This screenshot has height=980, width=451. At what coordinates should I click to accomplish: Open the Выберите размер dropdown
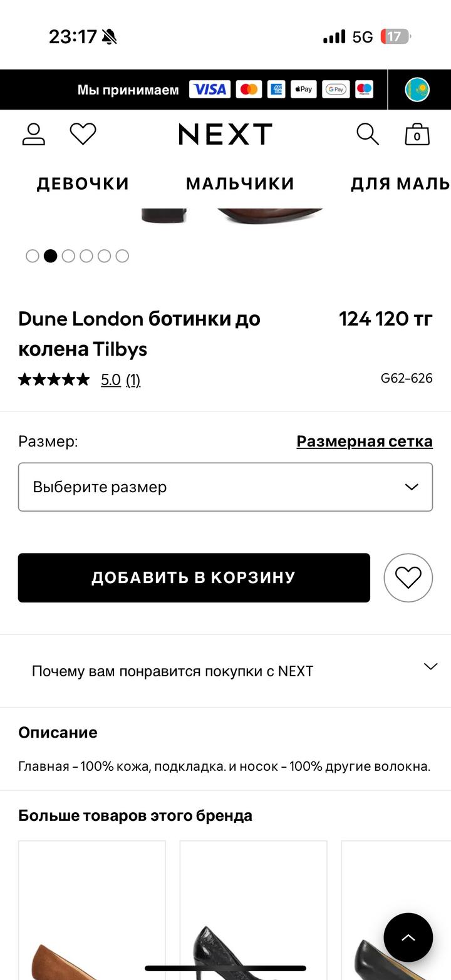(225, 487)
